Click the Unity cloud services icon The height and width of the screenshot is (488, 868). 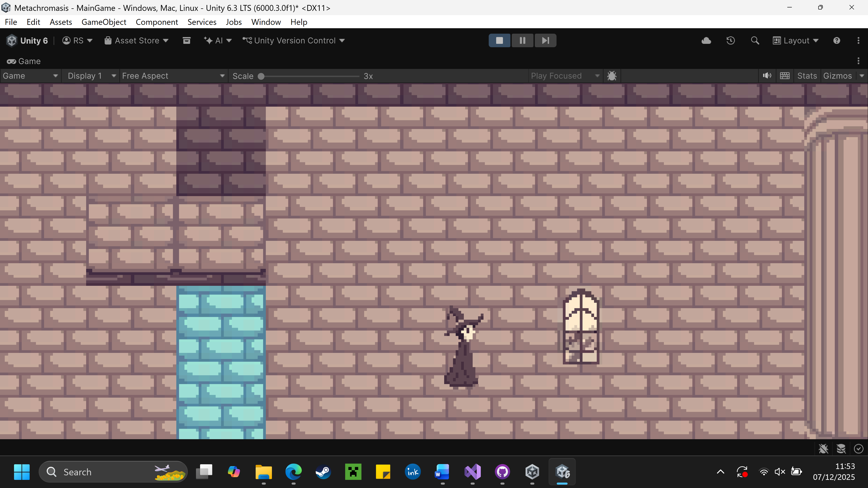tap(706, 41)
